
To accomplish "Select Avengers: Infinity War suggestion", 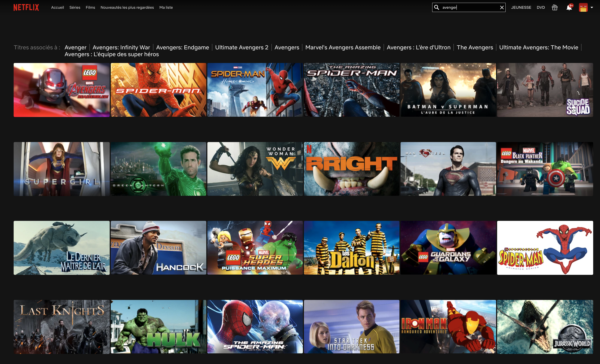I will [x=121, y=47].
